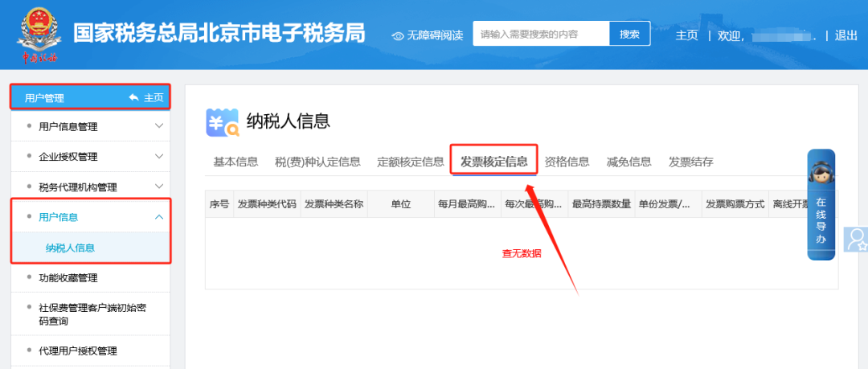This screenshot has height=369, width=868.
Task: Open the 在线导办 assistant avatar widget
Action: tap(821, 204)
